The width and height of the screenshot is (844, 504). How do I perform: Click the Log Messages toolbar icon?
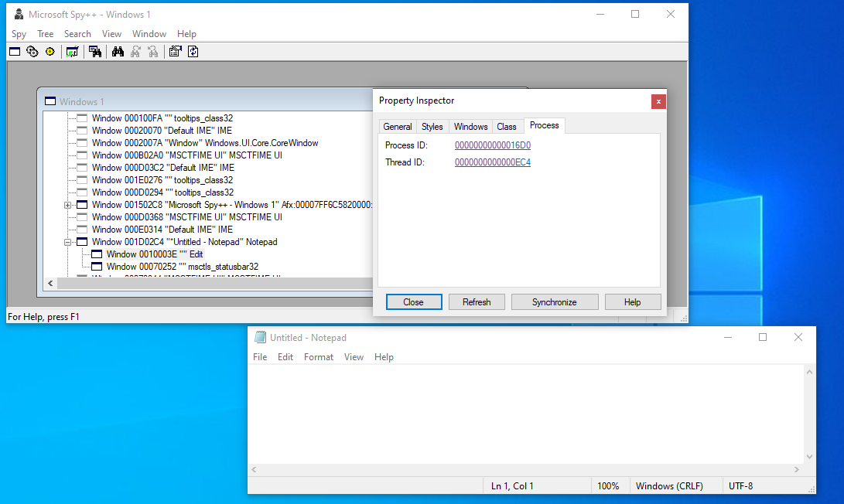[72, 52]
